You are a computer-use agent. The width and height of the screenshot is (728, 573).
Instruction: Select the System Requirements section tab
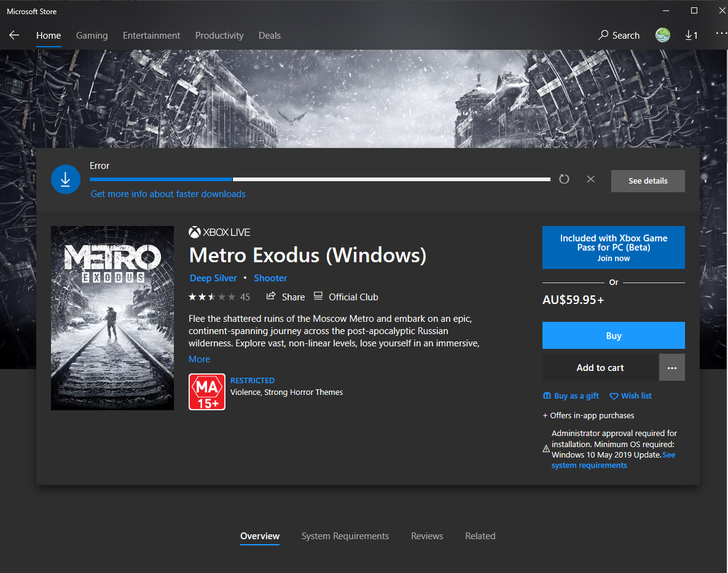coord(345,536)
